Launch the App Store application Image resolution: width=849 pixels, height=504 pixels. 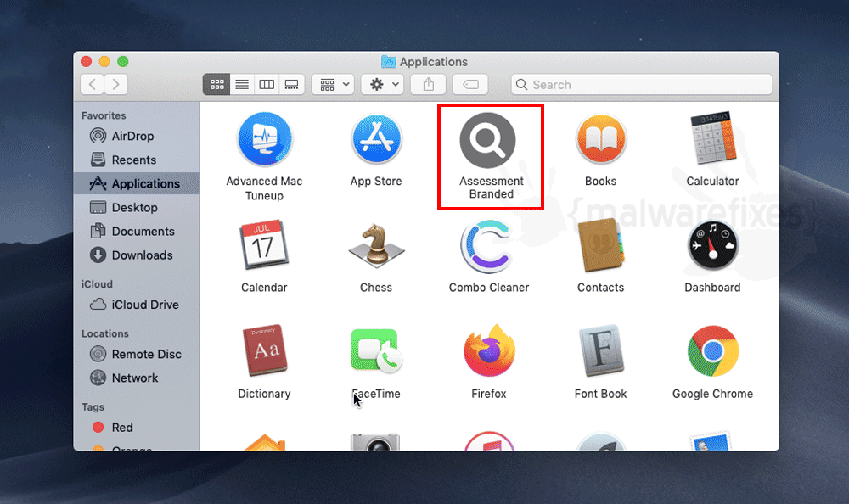click(x=376, y=139)
